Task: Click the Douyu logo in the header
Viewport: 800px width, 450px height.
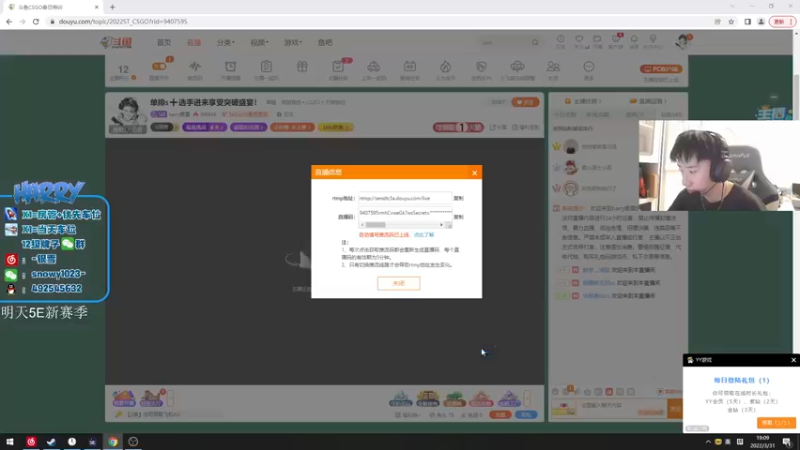Action: pyautogui.click(x=116, y=42)
